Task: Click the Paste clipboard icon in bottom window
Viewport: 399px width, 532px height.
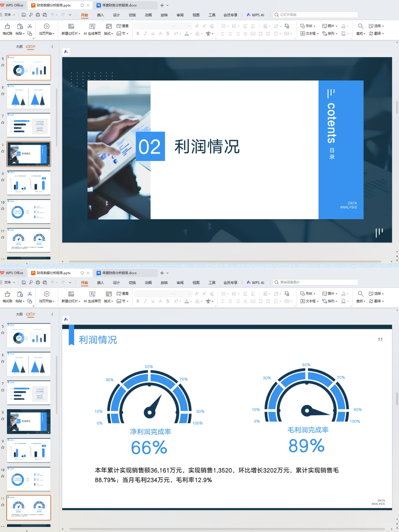Action: point(20,294)
